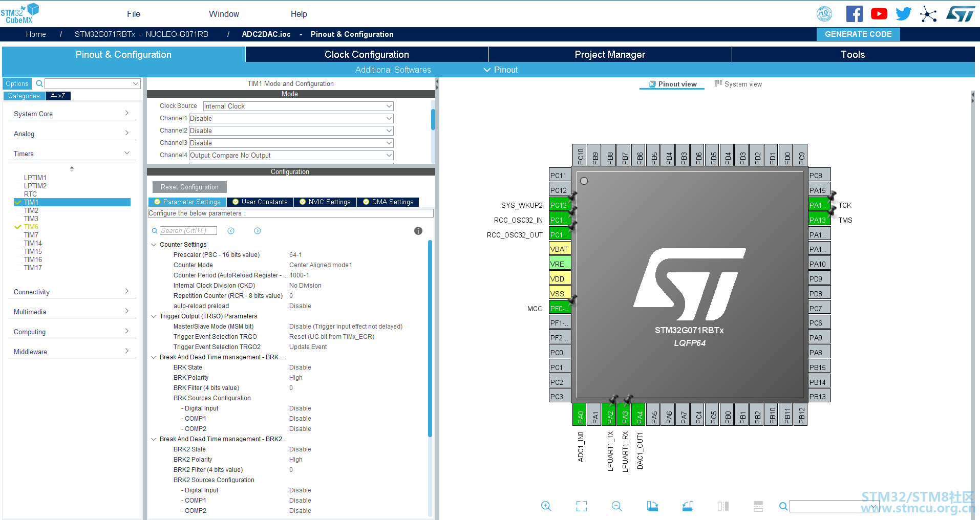Click the peripheral search magnifier icon
This screenshot has width=980, height=520.
pyautogui.click(x=39, y=83)
